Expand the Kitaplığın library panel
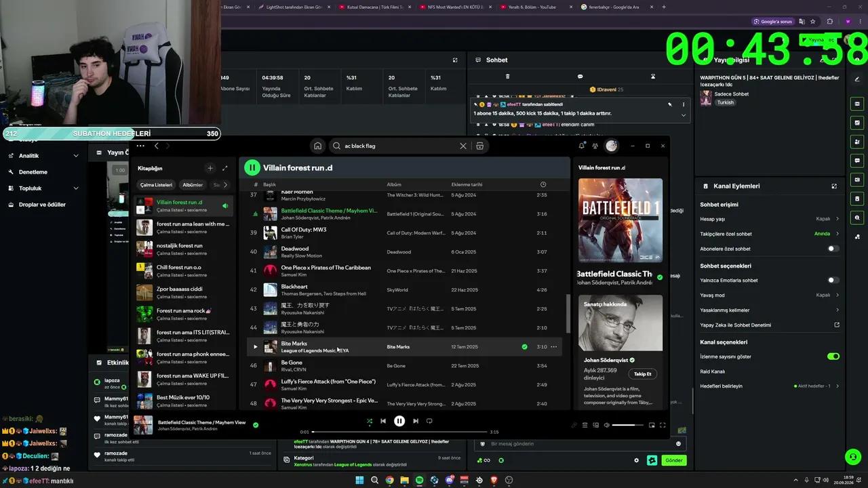The height and width of the screenshot is (488, 868). tap(225, 168)
